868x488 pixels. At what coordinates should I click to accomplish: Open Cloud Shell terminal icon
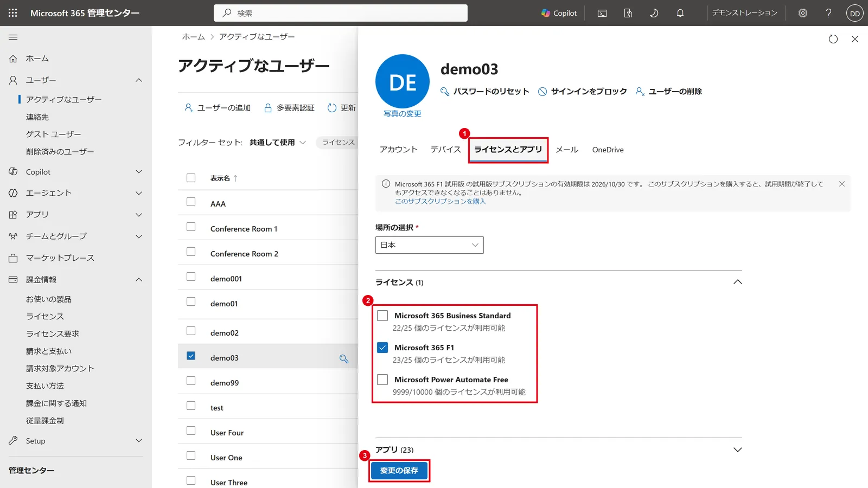point(602,13)
